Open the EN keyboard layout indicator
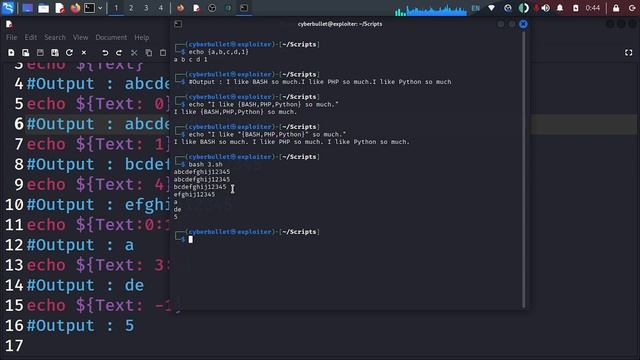 pos(476,8)
